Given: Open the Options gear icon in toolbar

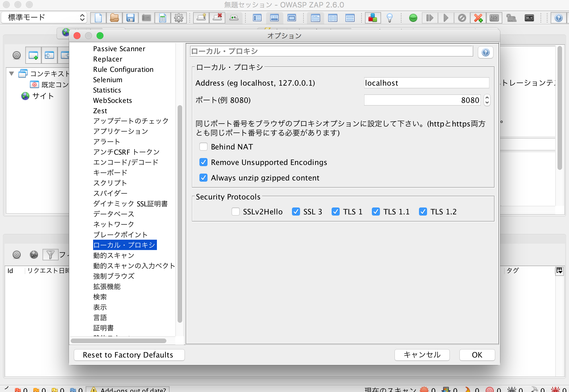Looking at the screenshot, I should coord(179,18).
